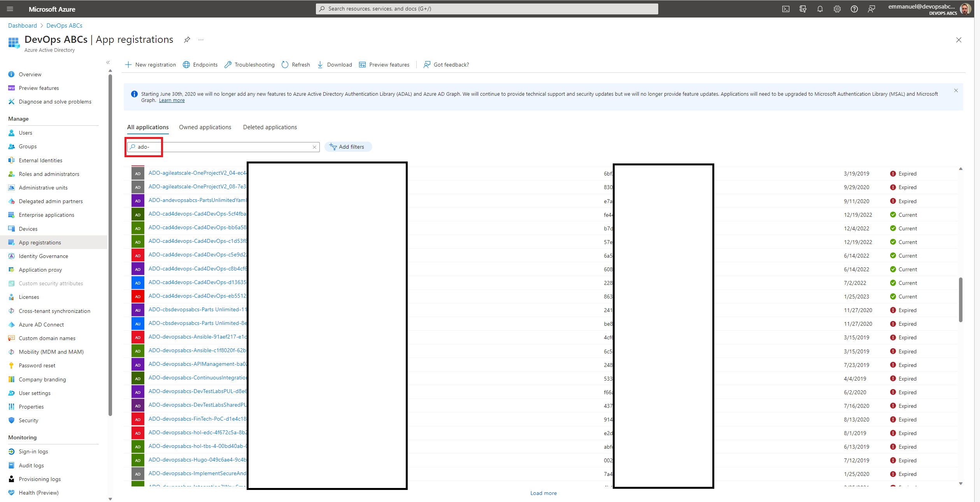Screen dimensions: 980x502
Task: Click the application list vertical scrollbar
Action: (x=961, y=300)
